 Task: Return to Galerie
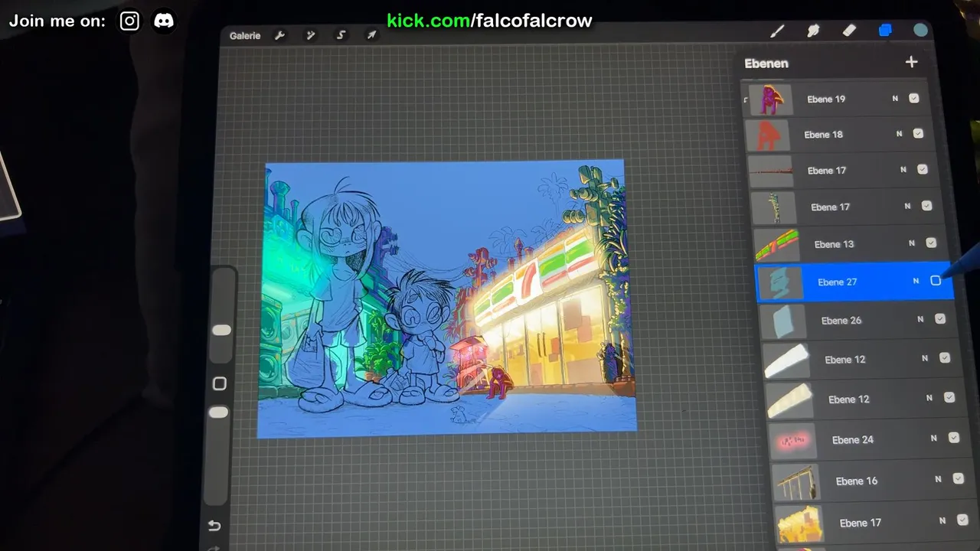pos(245,36)
